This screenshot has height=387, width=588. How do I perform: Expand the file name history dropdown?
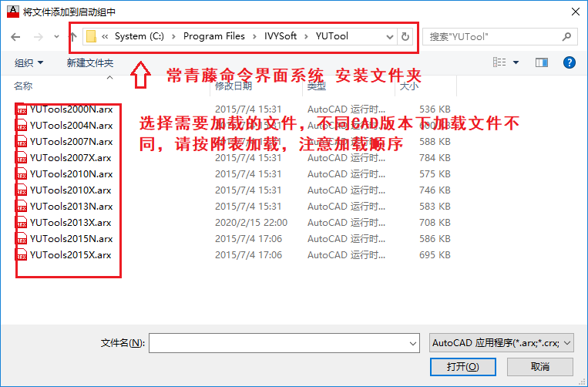coord(413,343)
